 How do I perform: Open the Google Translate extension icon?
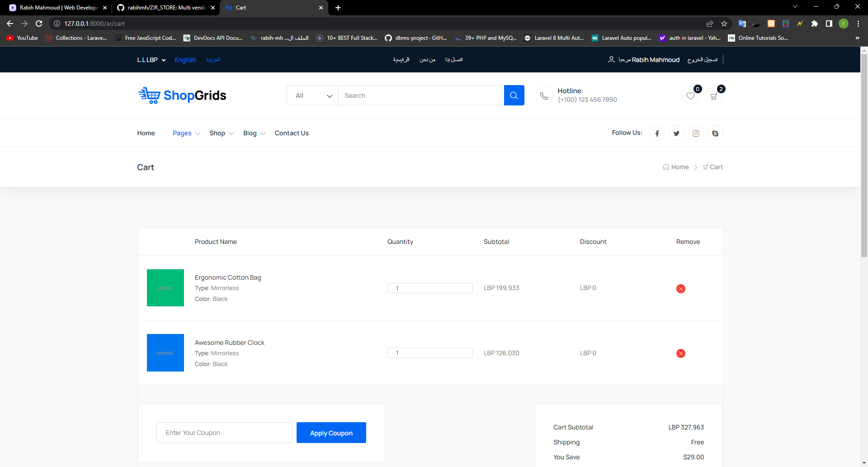742,24
